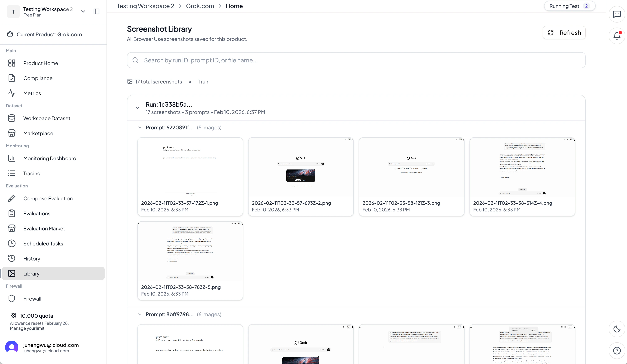Collapse prompt 6220891f image group
Image resolution: width=627 pixels, height=364 pixels.
140,127
